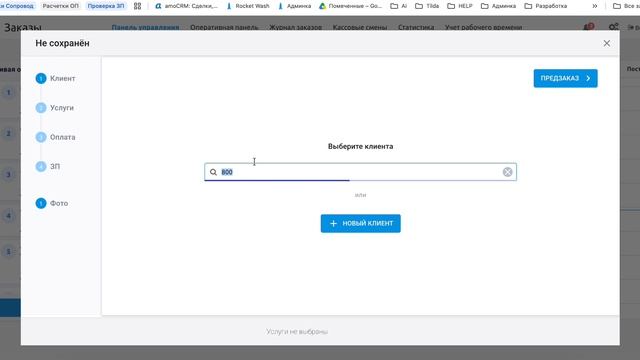
Task: Click the НОВЫЙ КЛИЕНТ button
Action: click(360, 223)
